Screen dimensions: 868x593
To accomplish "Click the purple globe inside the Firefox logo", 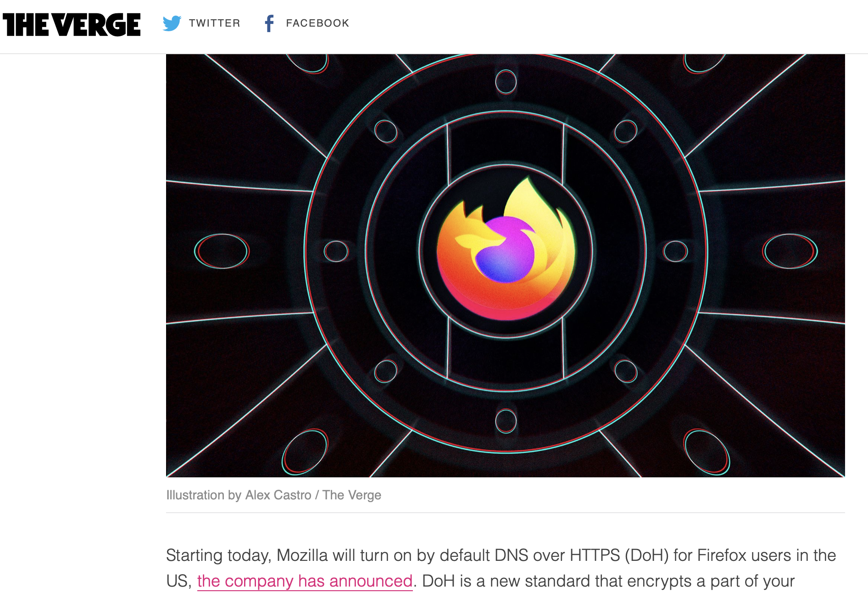I will point(505,250).
